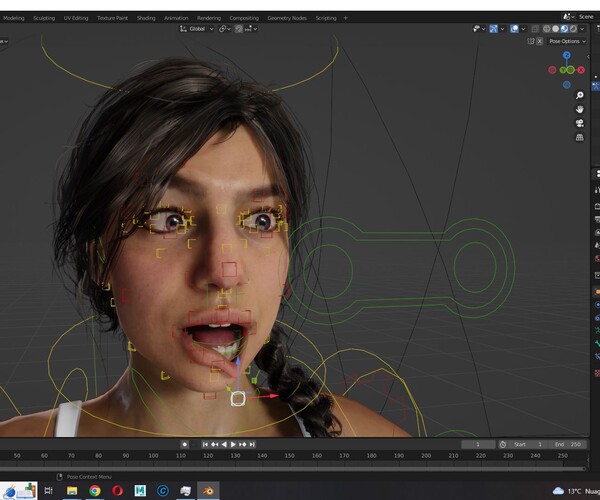Open the weather widget showing 13°C

point(576,491)
